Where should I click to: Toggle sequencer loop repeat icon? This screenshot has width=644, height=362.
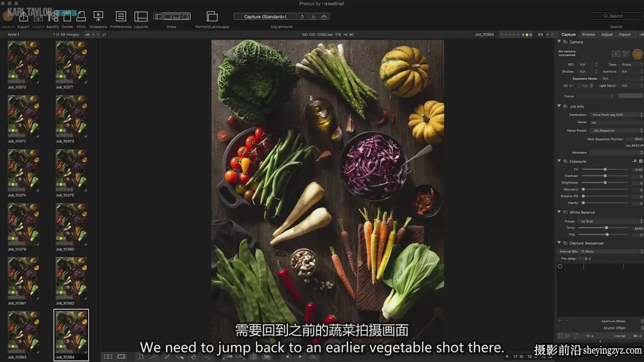click(576, 335)
